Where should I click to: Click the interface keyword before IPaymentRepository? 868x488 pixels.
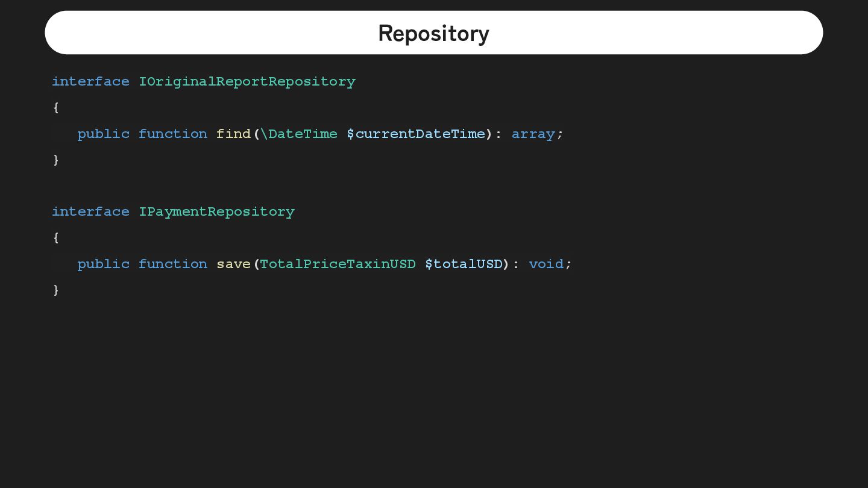tap(90, 211)
